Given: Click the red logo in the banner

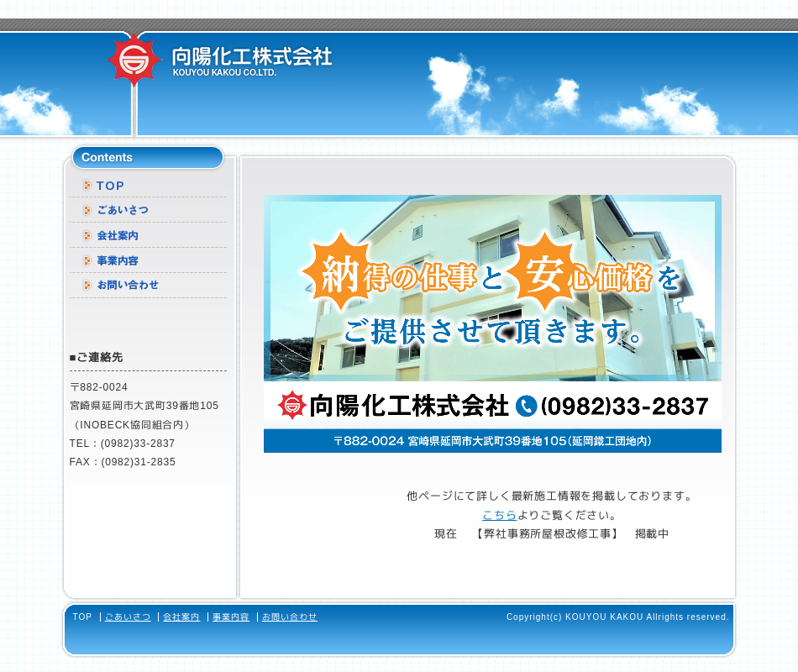Looking at the screenshot, I should (292, 406).
